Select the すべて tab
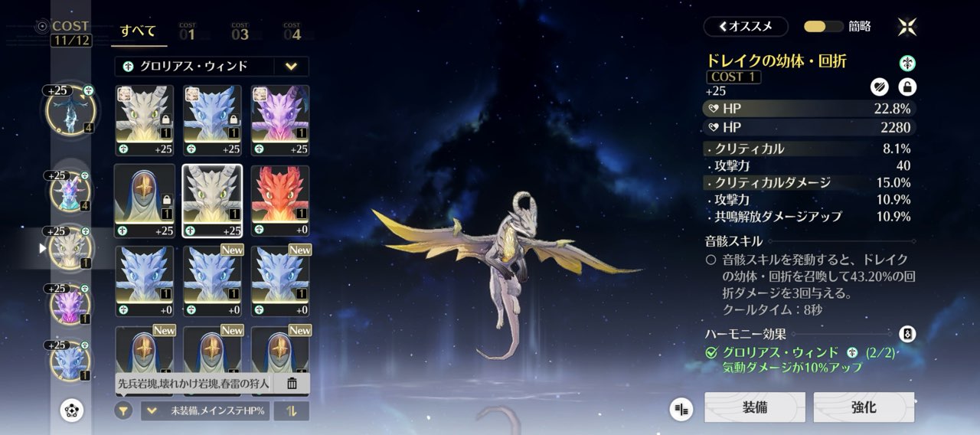 138,31
